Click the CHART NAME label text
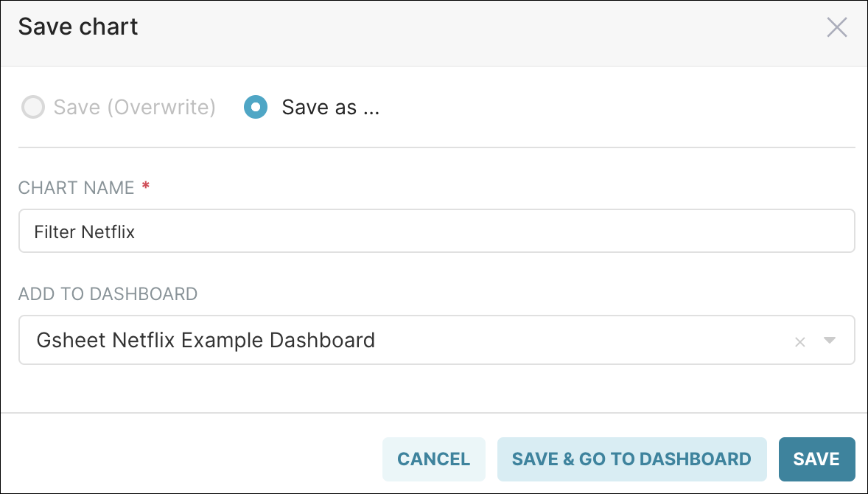 [76, 188]
